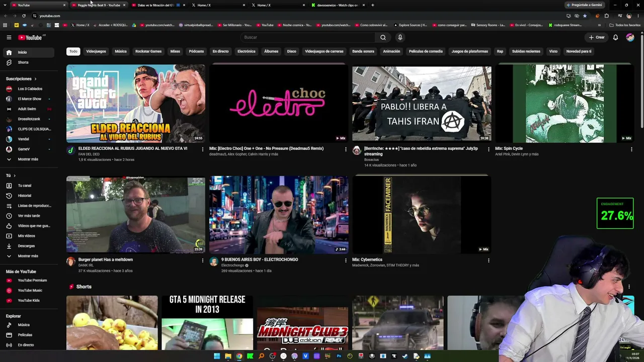644x362 pixels.
Task: Switch to the davooxeneize Watch clips tab
Action: (x=337, y=5)
